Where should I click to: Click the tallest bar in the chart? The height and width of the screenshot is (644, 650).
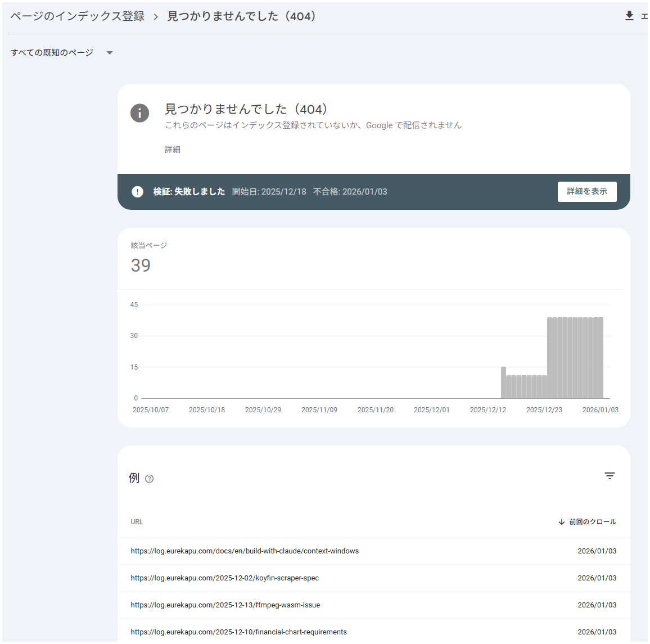(575, 354)
